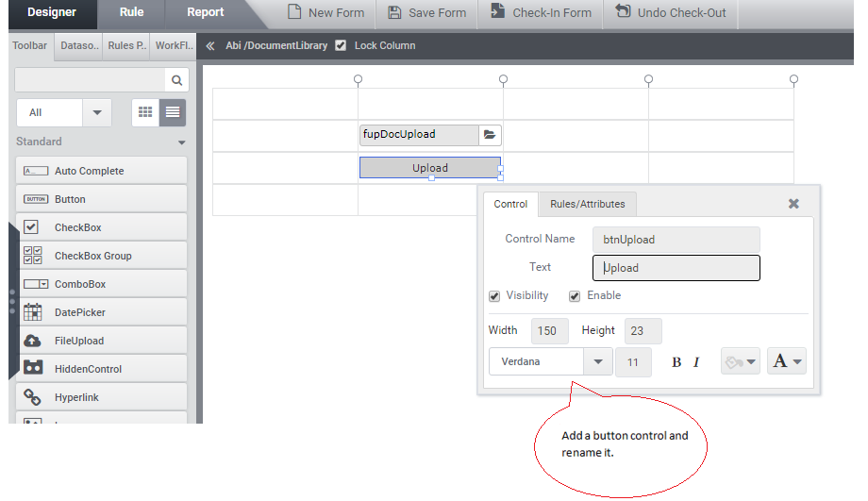Screen dimensions: 868x501
Task: Open the font color picker
Action: tap(786, 361)
